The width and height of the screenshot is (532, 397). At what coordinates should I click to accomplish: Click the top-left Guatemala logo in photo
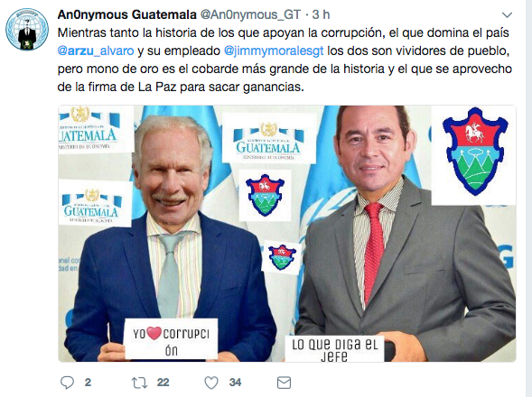click(96, 129)
